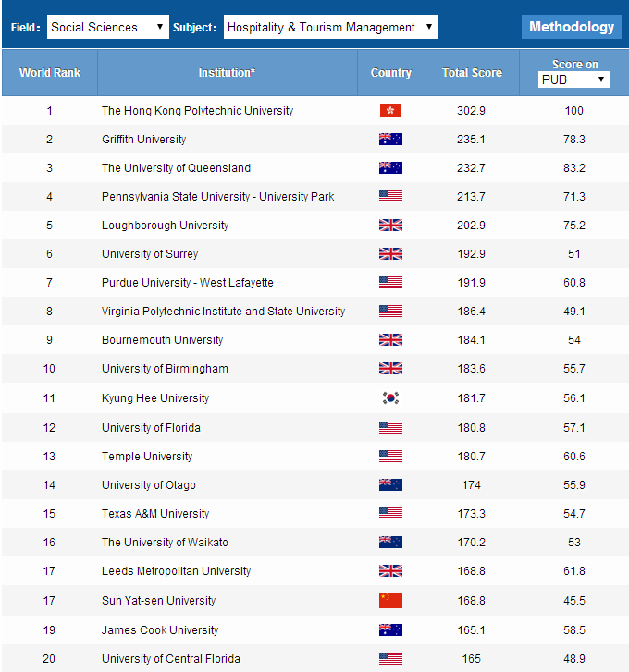Open University of Central Florida entry
The width and height of the screenshot is (629, 672).
[171, 659]
